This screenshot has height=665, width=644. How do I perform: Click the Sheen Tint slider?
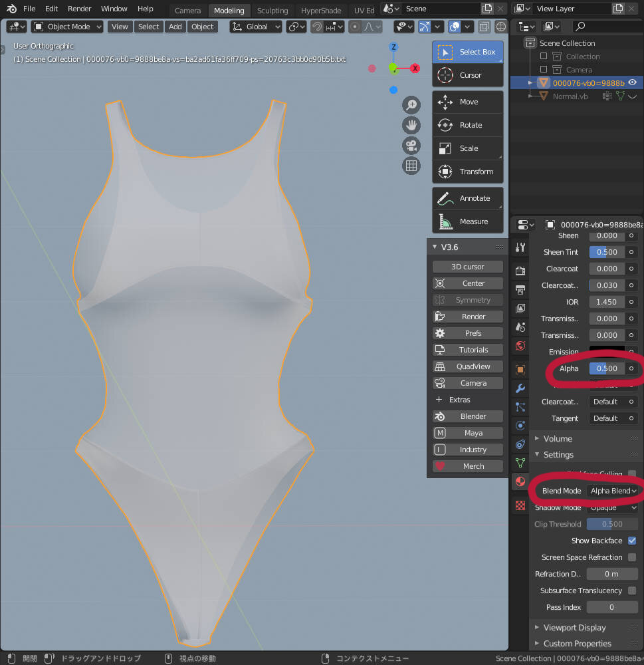607,252
